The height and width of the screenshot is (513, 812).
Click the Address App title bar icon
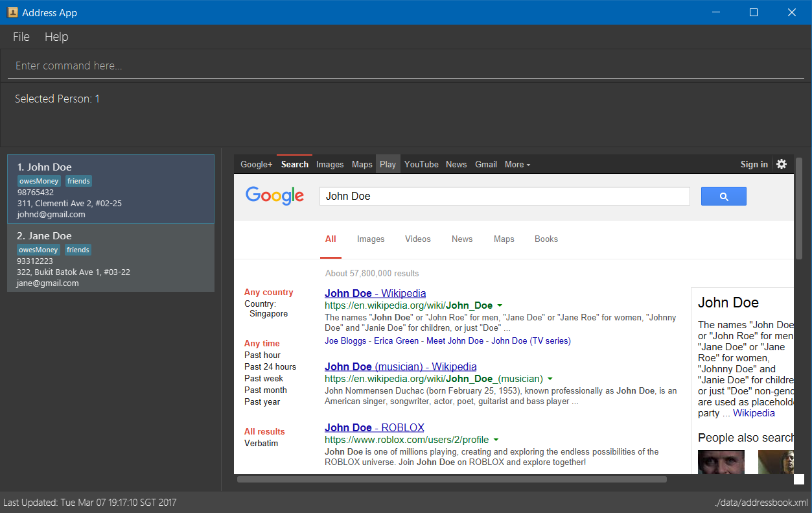pyautogui.click(x=12, y=12)
